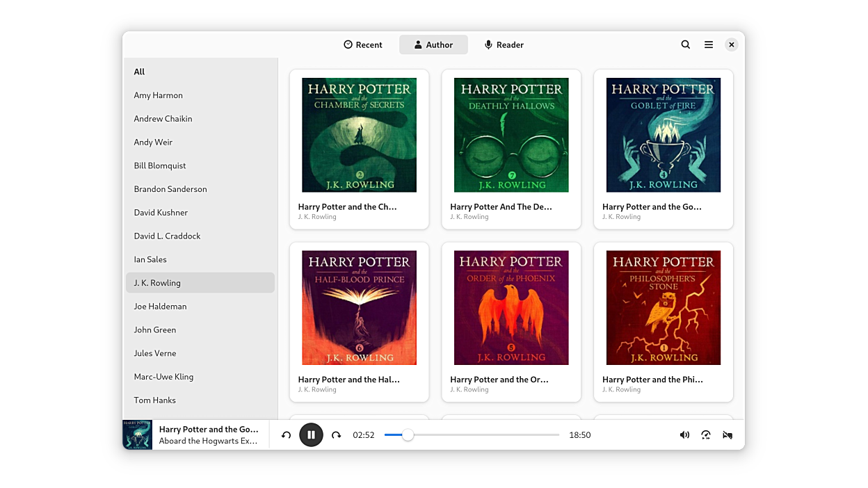Open the sleep timer popup

(x=728, y=435)
